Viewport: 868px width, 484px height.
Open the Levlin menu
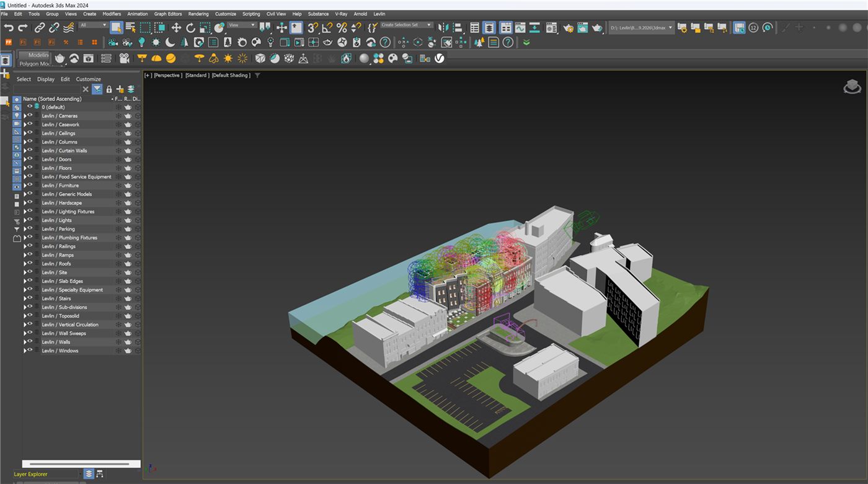pos(379,14)
